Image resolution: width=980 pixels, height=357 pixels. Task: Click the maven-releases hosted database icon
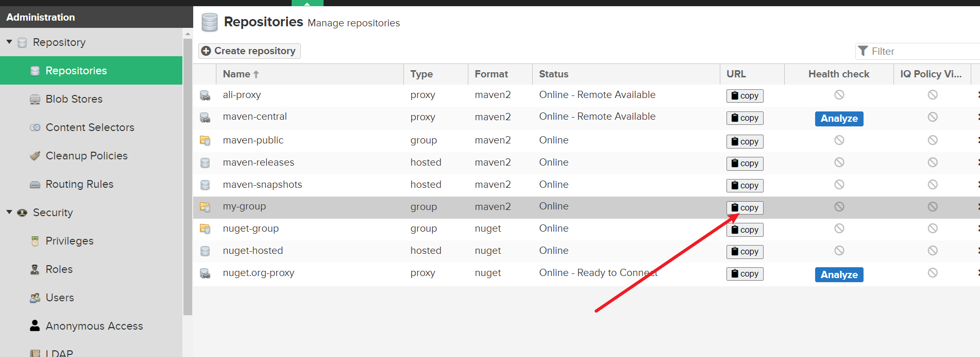205,163
